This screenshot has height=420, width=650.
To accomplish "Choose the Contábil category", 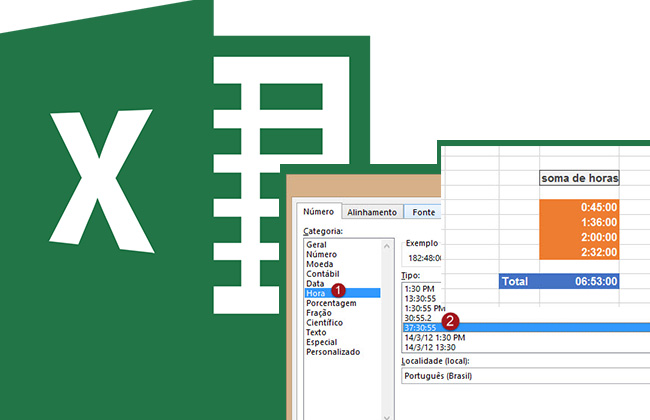I will pyautogui.click(x=323, y=274).
